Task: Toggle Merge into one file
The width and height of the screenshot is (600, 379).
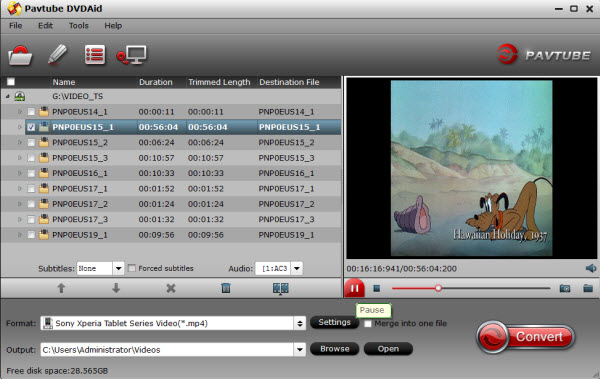Action: (368, 323)
